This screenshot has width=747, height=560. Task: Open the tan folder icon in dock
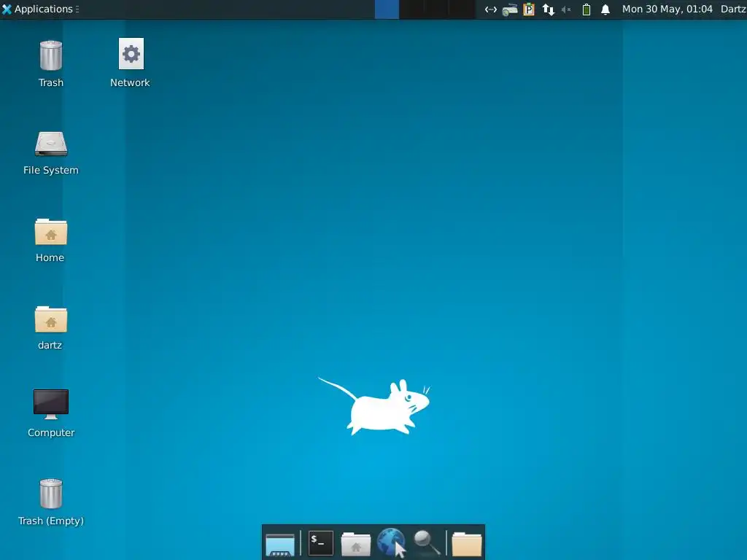tap(467, 544)
